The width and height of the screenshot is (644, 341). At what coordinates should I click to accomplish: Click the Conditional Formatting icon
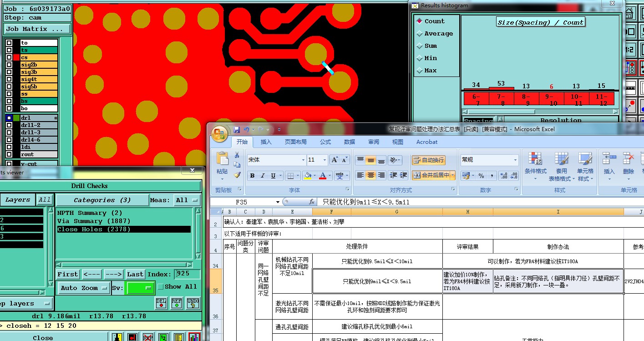coord(535,159)
